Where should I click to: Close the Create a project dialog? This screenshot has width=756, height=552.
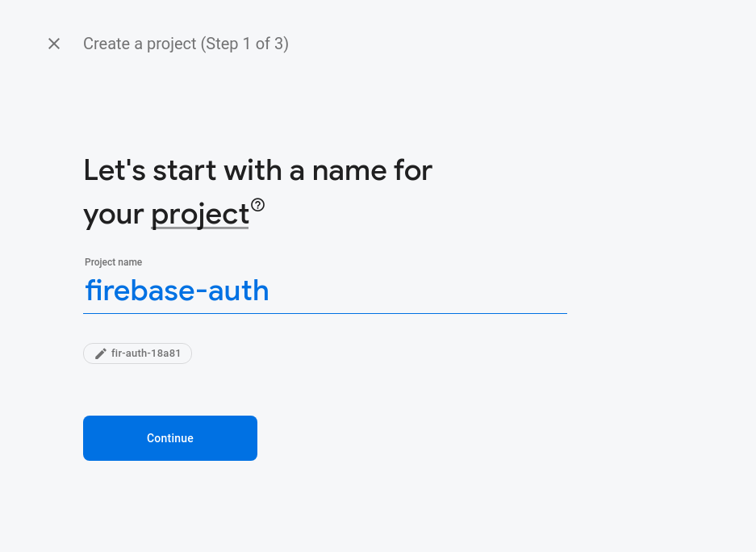point(54,44)
